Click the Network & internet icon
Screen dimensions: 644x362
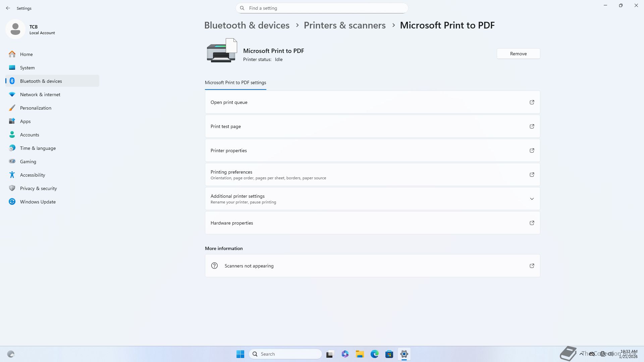12,95
